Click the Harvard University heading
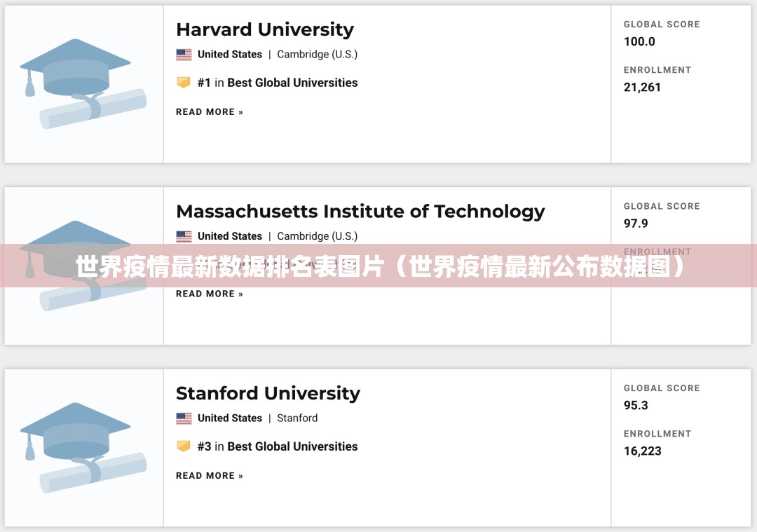This screenshot has height=532, width=757. (265, 29)
